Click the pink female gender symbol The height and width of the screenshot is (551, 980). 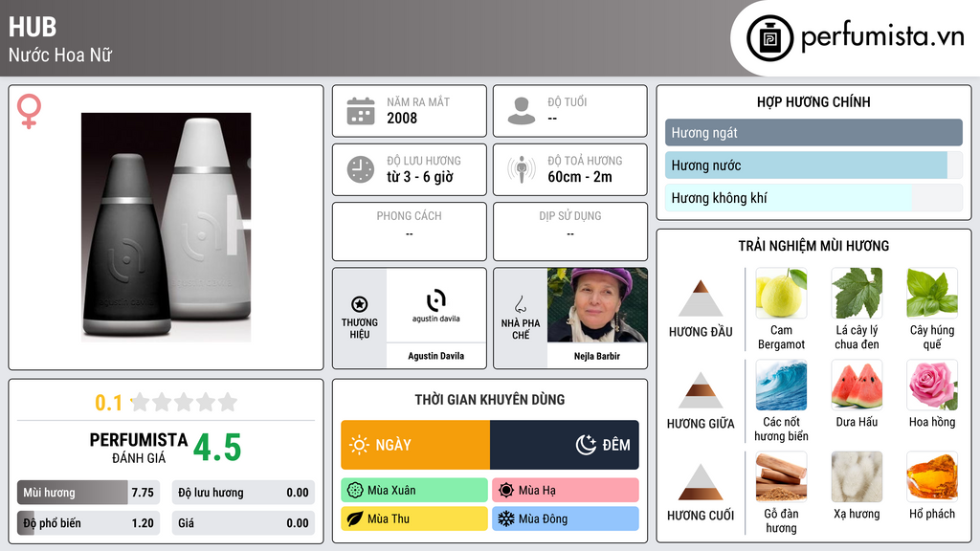[29, 111]
